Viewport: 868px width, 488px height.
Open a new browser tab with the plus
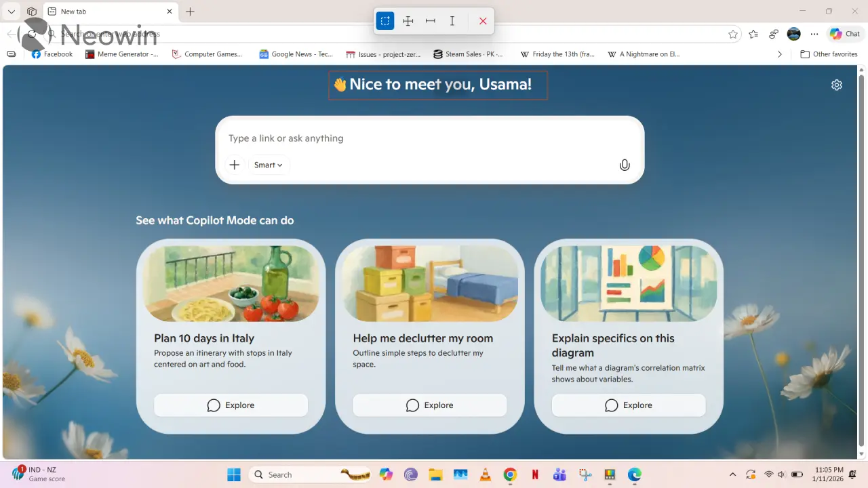click(x=191, y=12)
